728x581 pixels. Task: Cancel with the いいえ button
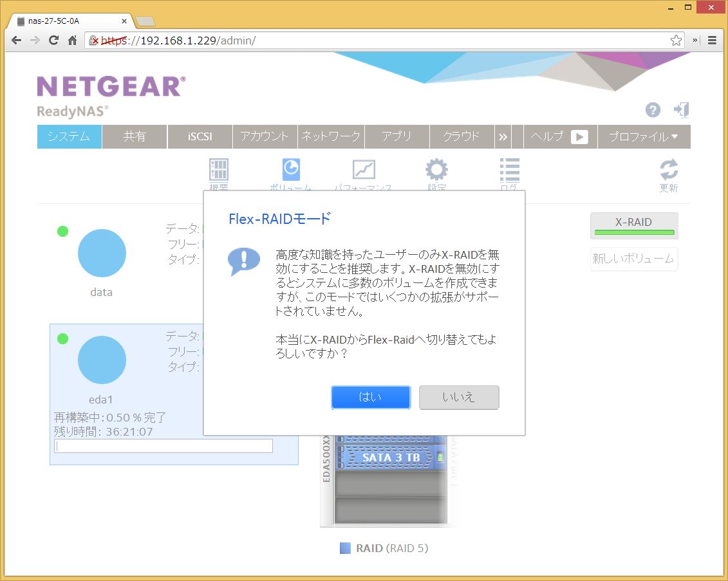tap(459, 398)
